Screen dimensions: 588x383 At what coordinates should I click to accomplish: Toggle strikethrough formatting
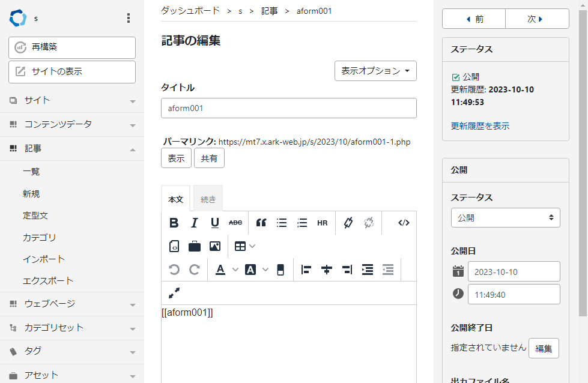(235, 223)
